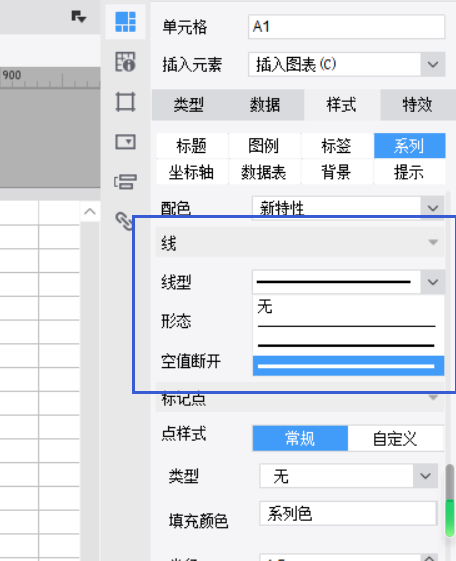Open the hyperlink chain icon panel
The height and width of the screenshot is (561, 456).
pyautogui.click(x=124, y=220)
